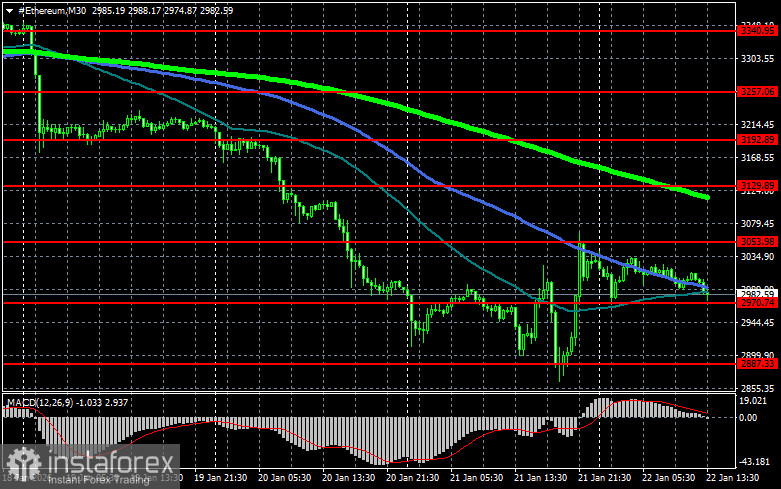Click the 22 Jan 13:30 time label

733,478
